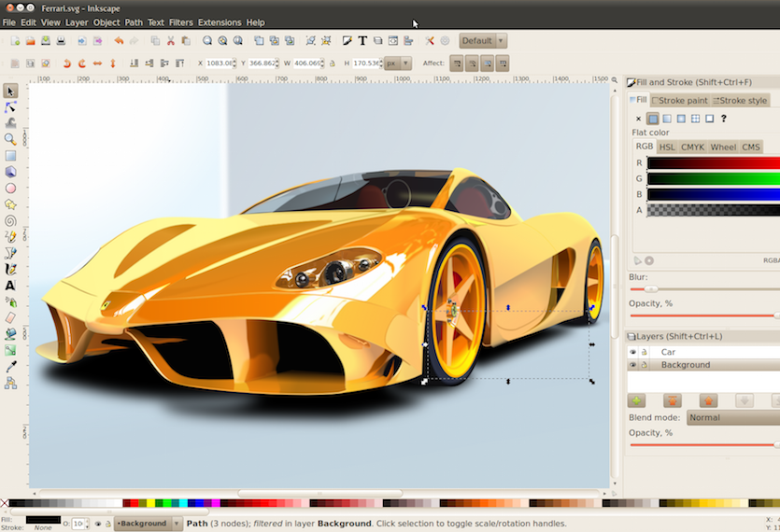Viewport: 780px width, 532px height.
Task: Select Pattern fill type
Action: [x=695, y=119]
